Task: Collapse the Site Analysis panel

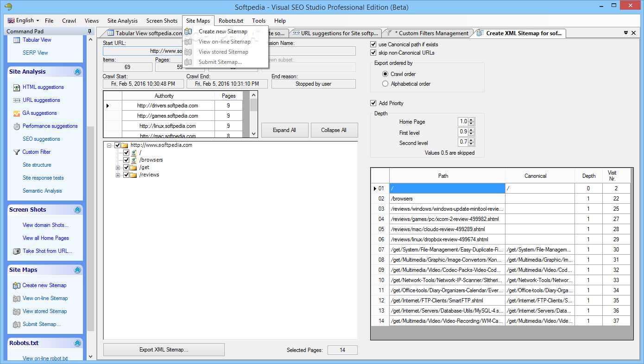Action: (x=77, y=72)
